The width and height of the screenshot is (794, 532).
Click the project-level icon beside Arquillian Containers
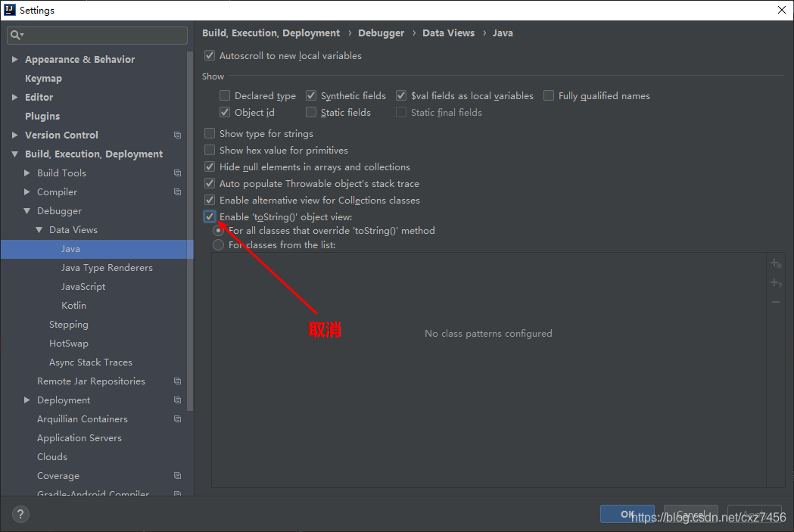point(177,419)
